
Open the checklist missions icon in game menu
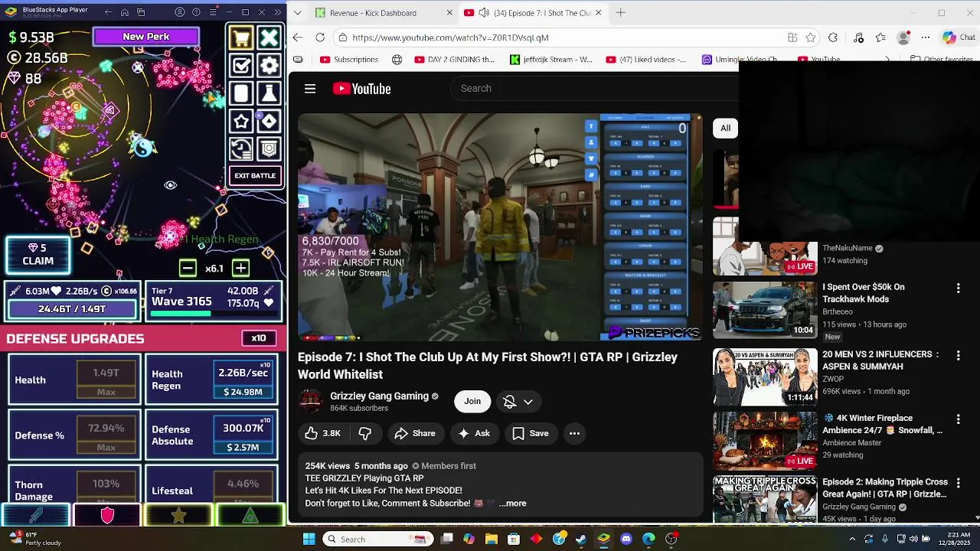pyautogui.click(x=241, y=66)
